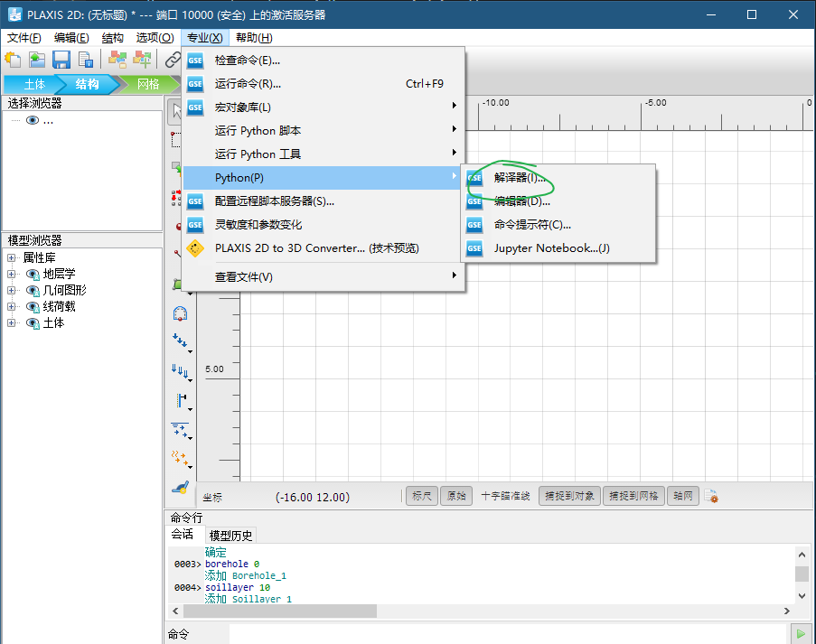Click the New project toolbar icon
This screenshot has width=816, height=644.
click(13, 60)
